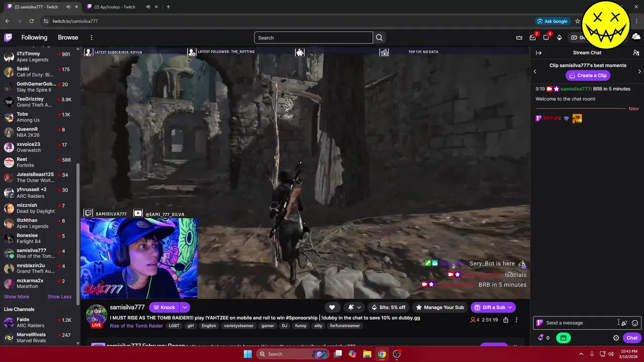This screenshot has width=644, height=362.
Task: Open the emote picker smiley
Action: point(635,323)
